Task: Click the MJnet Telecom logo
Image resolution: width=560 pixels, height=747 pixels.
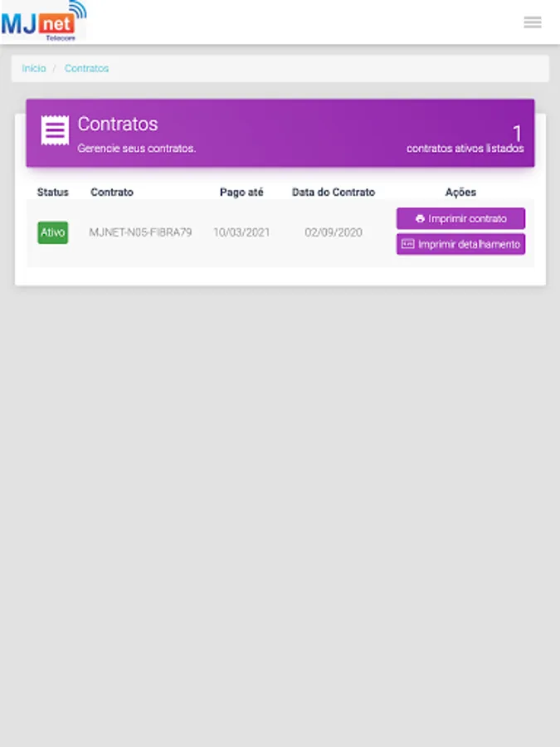Action: click(43, 21)
